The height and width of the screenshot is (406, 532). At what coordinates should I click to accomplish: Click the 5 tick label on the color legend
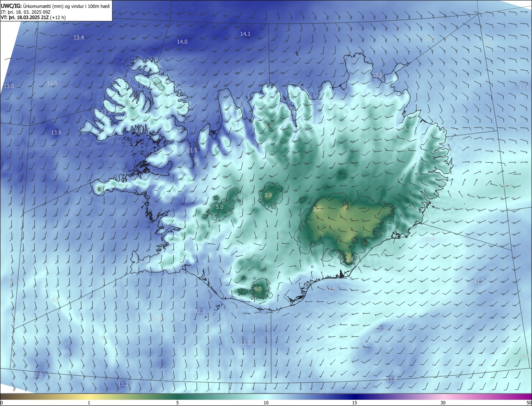point(177,403)
